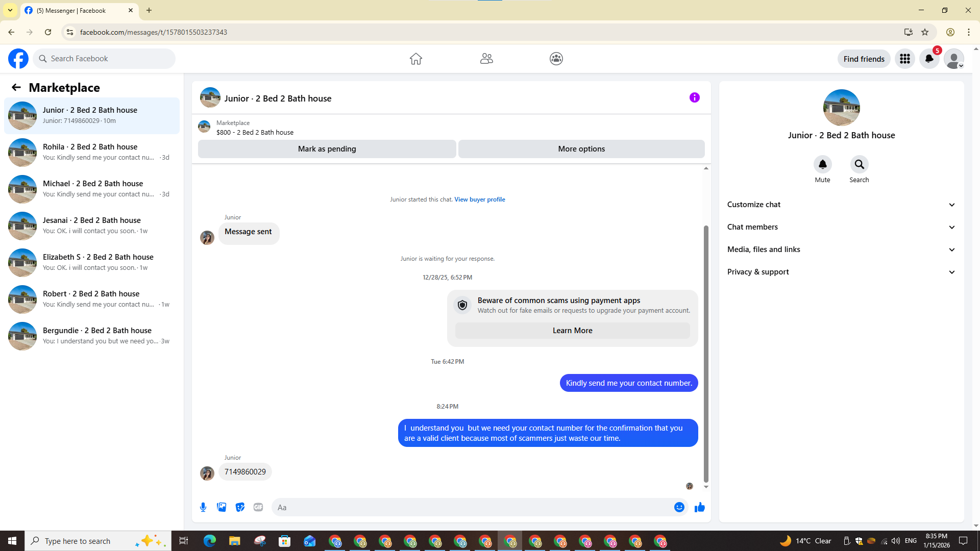Open the sticker picker icon
The width and height of the screenshot is (980, 551).
pos(240,507)
